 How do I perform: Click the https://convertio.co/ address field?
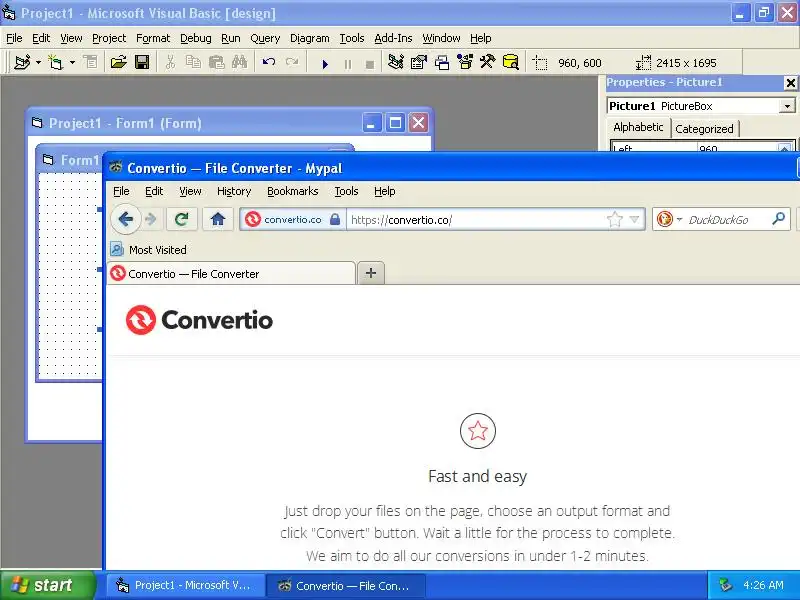coord(474,220)
